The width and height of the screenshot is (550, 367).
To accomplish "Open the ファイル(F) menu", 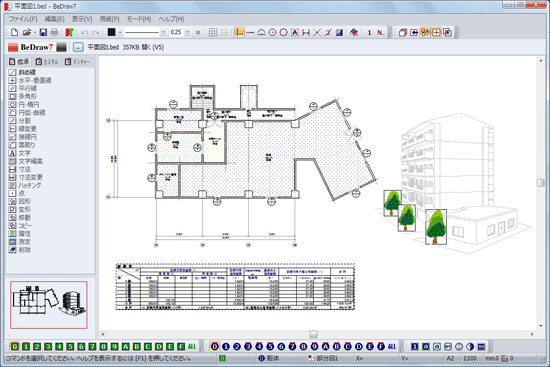I will 23,19.
